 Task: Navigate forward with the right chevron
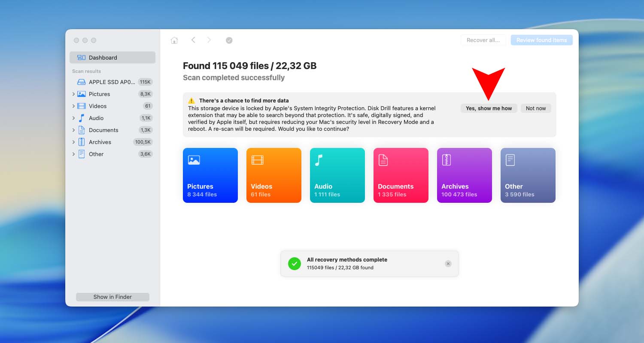(x=209, y=40)
